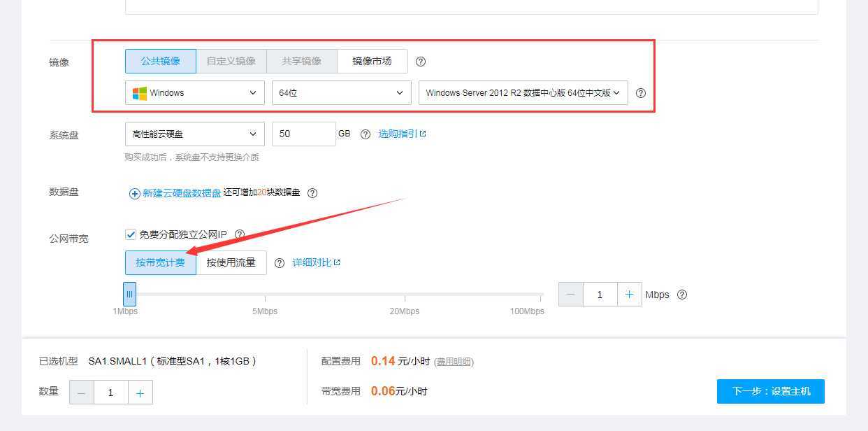Image resolution: width=868 pixels, height=431 pixels.
Task: Click the 数量 quantity value field
Action: click(110, 393)
